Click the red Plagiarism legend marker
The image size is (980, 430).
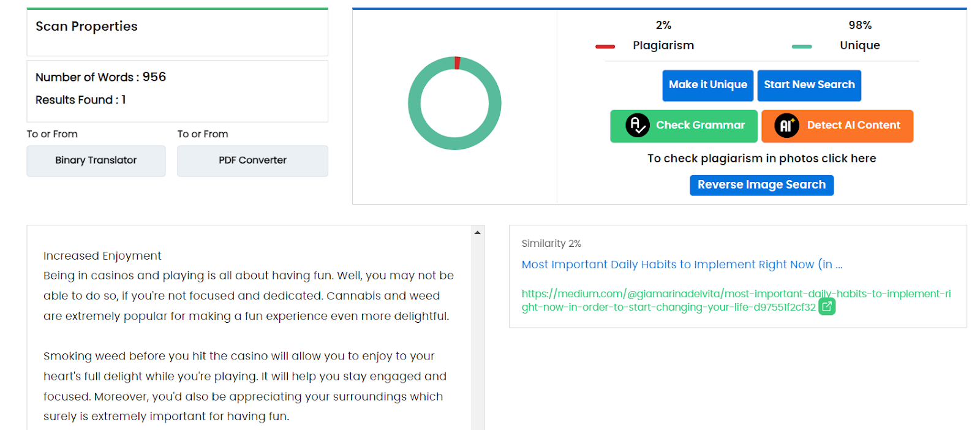pyautogui.click(x=605, y=47)
